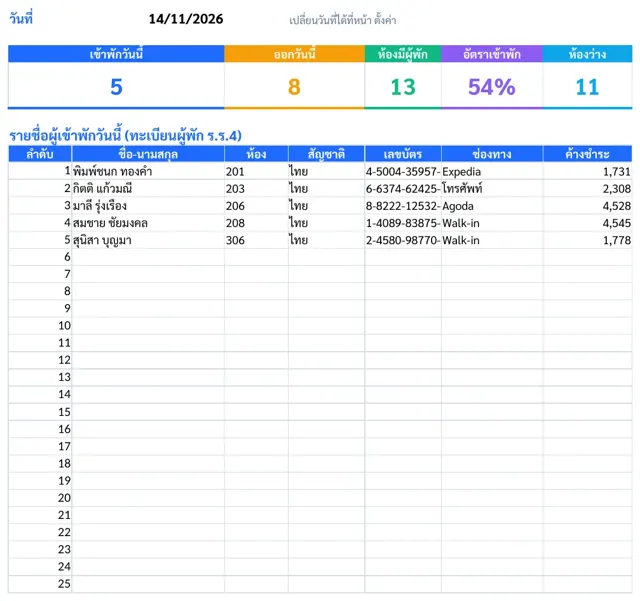This screenshot has width=640, height=601.
Task: Select the row number 25 cell
Action: click(x=40, y=583)
